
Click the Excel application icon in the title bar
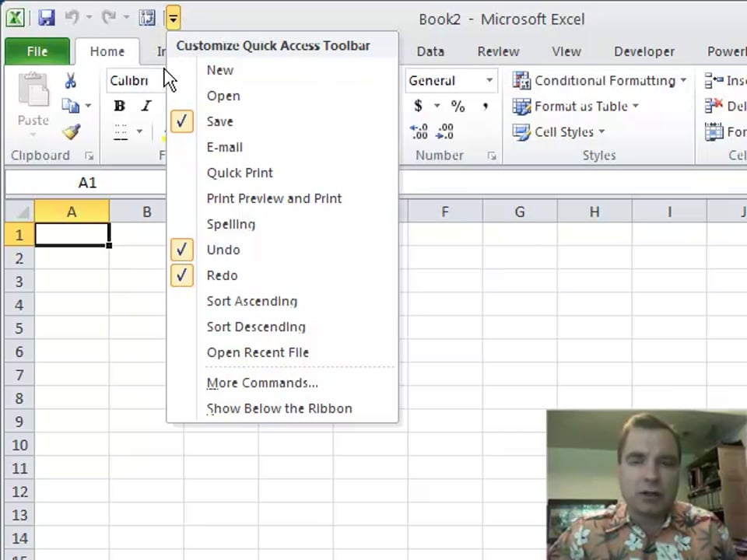16,18
